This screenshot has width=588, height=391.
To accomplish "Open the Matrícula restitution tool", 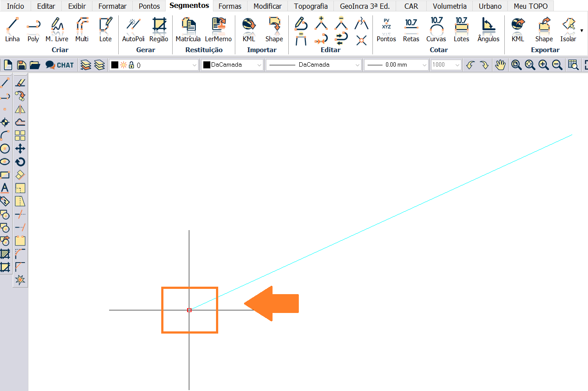I will (188, 29).
